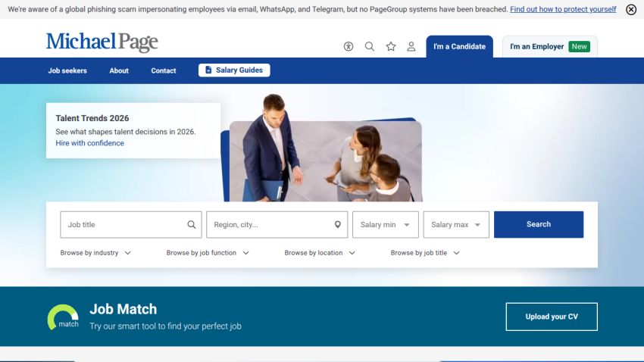The width and height of the screenshot is (644, 362).
Task: Click the blue Search button
Action: 539,224
